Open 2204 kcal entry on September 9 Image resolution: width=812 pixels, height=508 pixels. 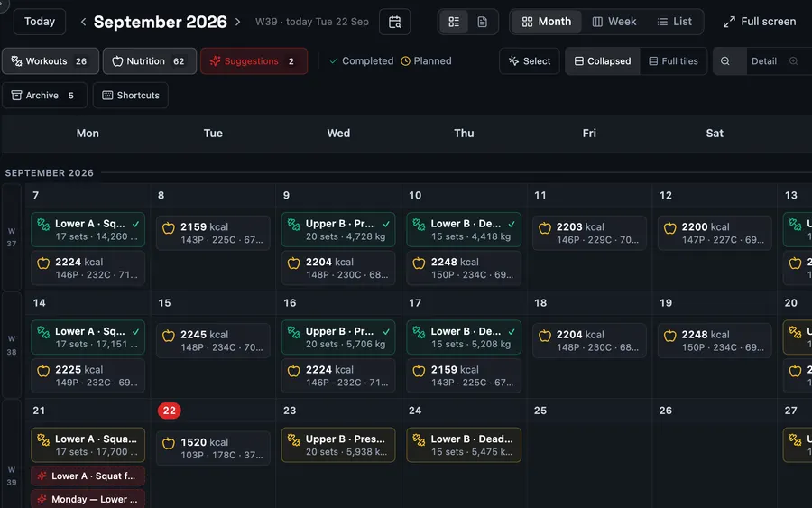click(338, 268)
